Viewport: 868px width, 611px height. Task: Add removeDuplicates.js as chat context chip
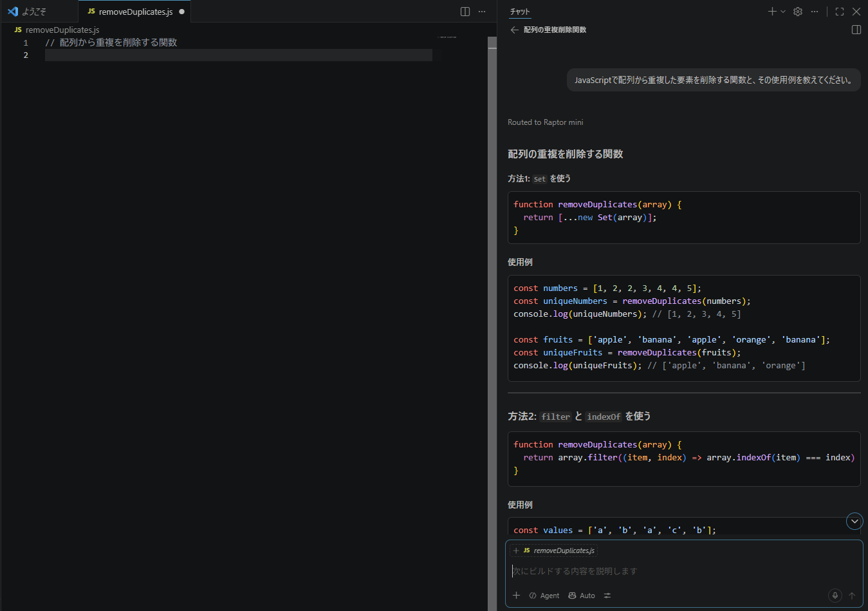[554, 550]
